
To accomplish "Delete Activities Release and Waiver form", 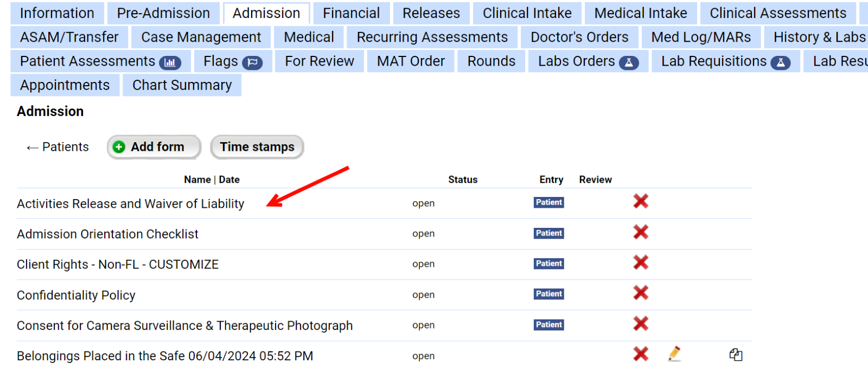I will (641, 201).
